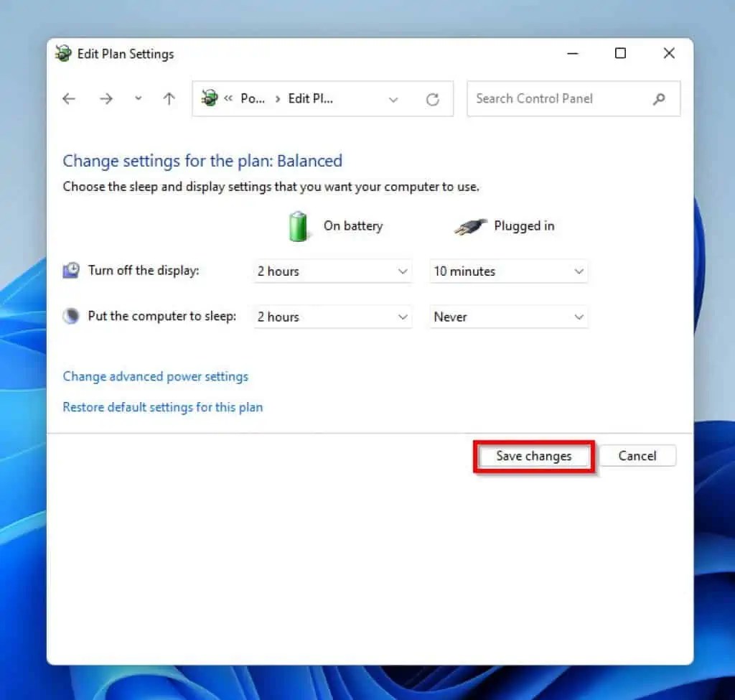Click the Back navigation arrow
This screenshot has width=735, height=700.
[68, 98]
